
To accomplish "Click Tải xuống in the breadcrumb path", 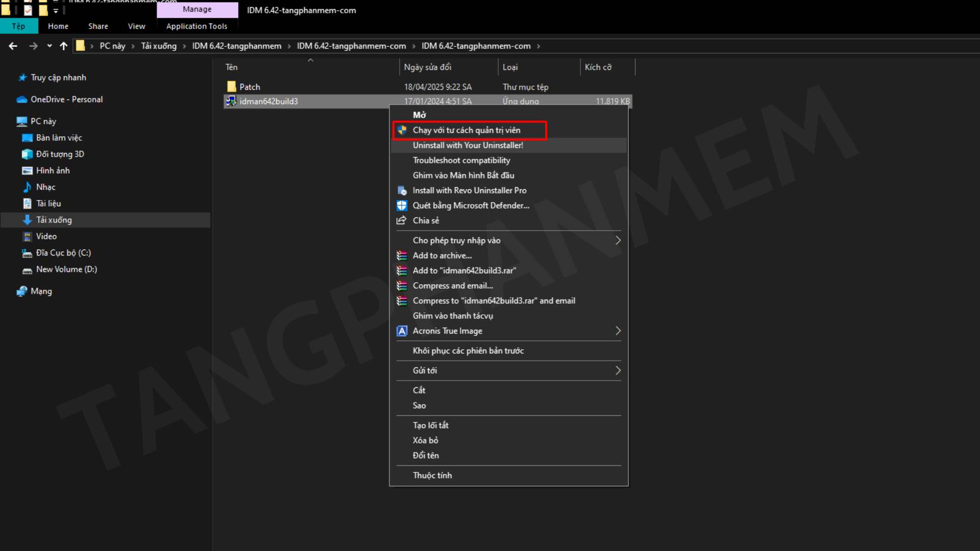I will (x=158, y=46).
